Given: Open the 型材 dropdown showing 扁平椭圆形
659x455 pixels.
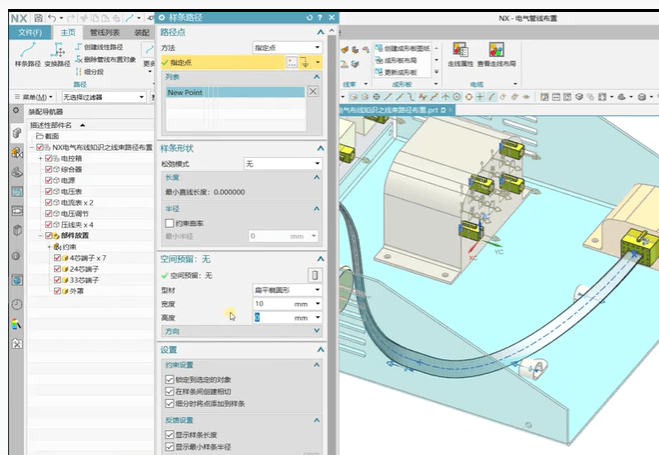Looking at the screenshot, I should pyautogui.click(x=286, y=289).
